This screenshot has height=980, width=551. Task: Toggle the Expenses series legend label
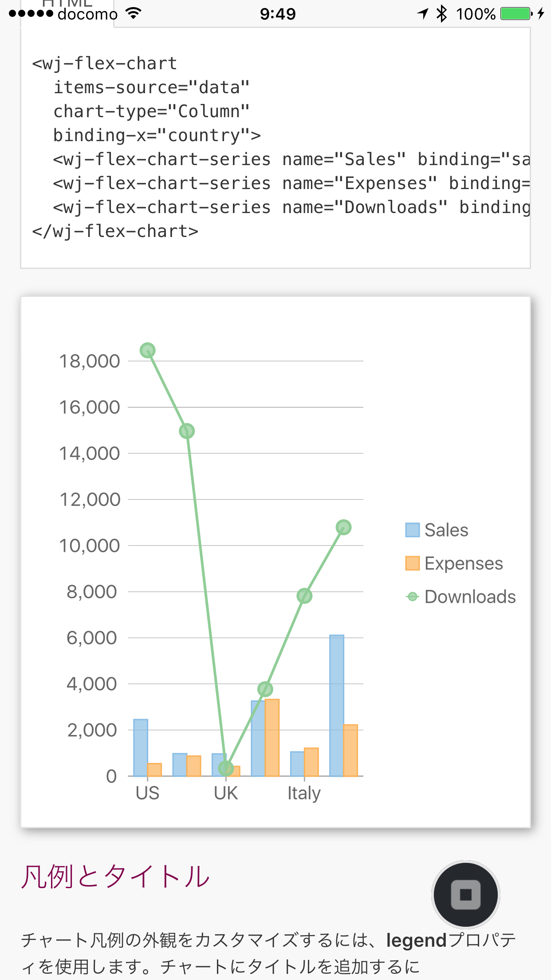point(463,564)
